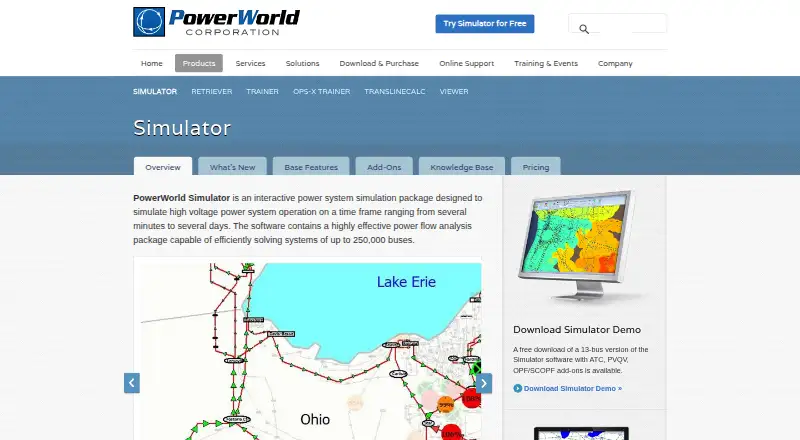Image resolution: width=800 pixels, height=440 pixels.
Task: Click the partially visible monitor thumbnail below the demo link
Action: tap(581, 433)
